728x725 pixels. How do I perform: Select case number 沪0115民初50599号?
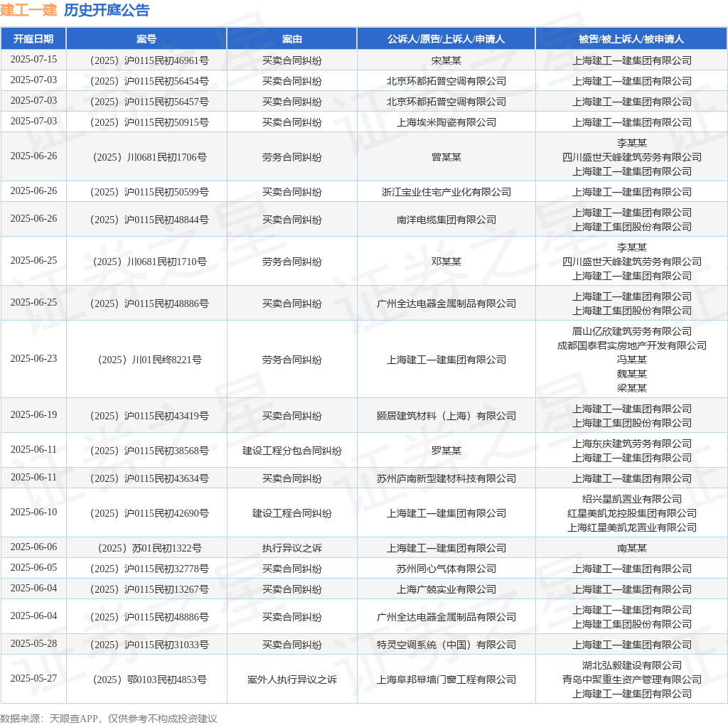coord(149,192)
